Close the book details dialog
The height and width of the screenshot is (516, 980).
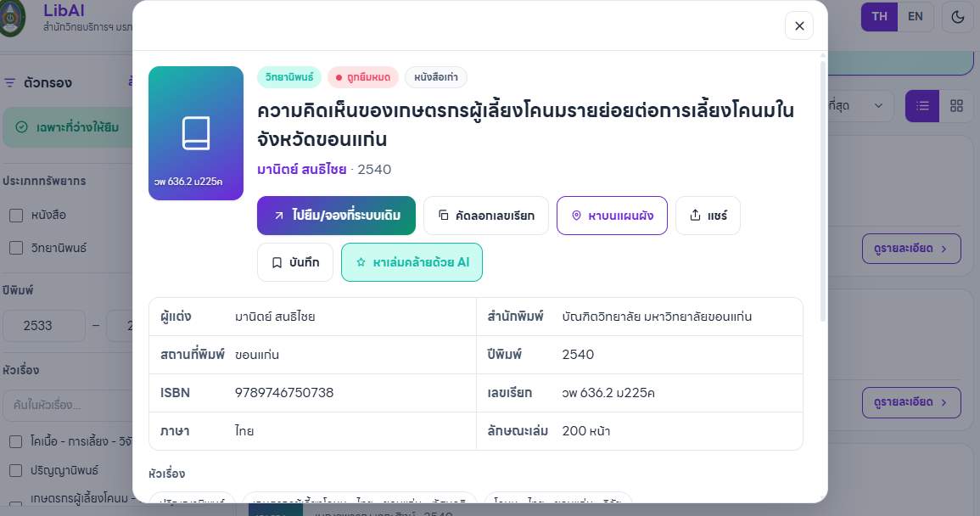click(x=798, y=25)
